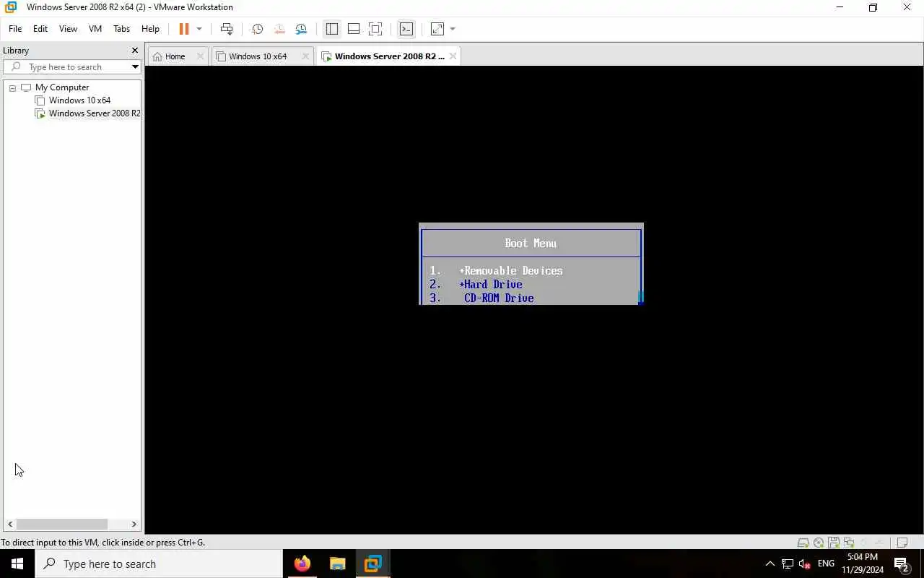Click the VMware Workstation taskbar icon
The width and height of the screenshot is (924, 578).
pyautogui.click(x=372, y=564)
